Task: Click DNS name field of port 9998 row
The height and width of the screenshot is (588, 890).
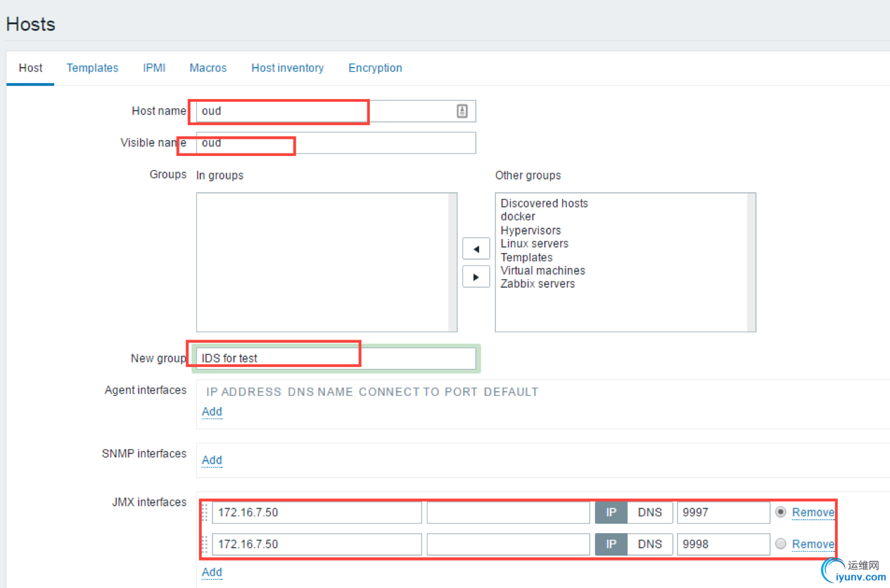Action: pos(508,544)
